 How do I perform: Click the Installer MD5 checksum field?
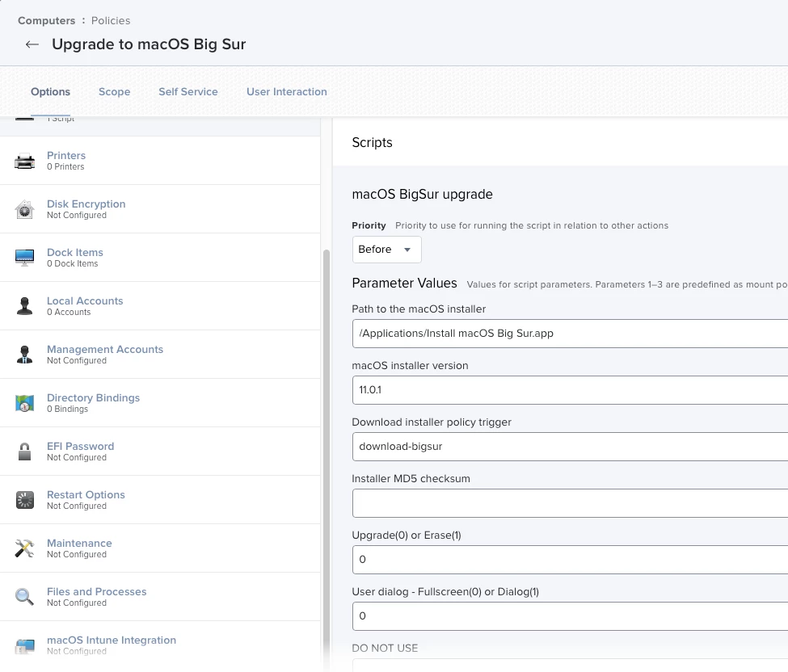click(x=570, y=503)
